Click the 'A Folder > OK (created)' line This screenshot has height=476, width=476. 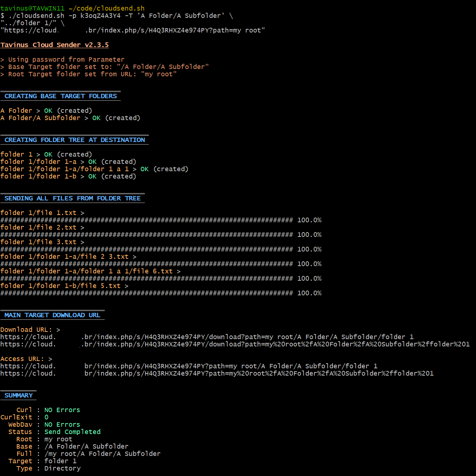(46, 111)
